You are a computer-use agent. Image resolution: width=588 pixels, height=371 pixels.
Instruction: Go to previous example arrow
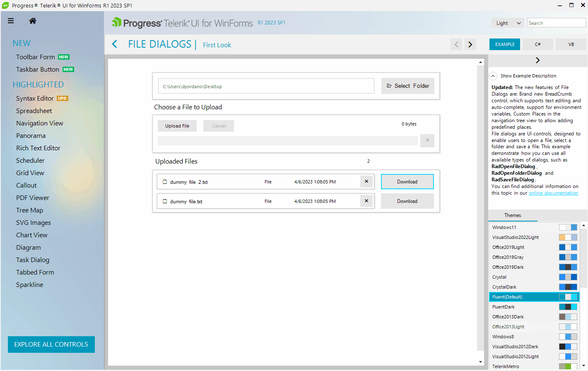click(456, 44)
